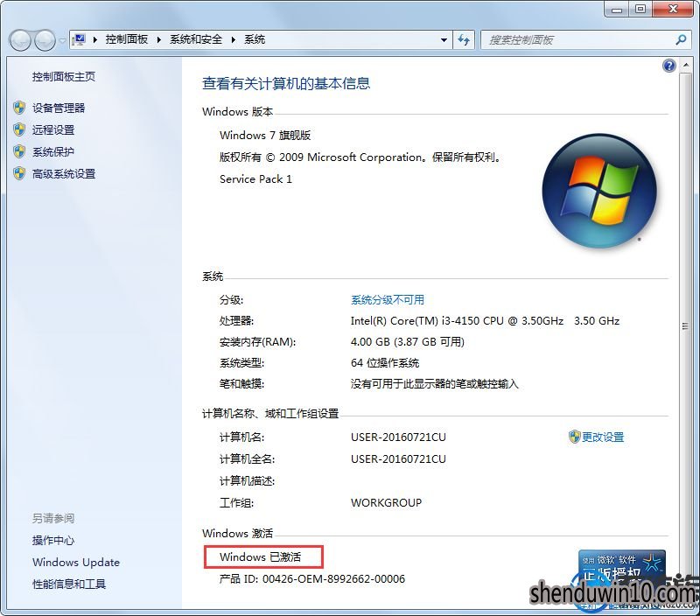Open 设备管理器 from the sidebar

(x=59, y=108)
